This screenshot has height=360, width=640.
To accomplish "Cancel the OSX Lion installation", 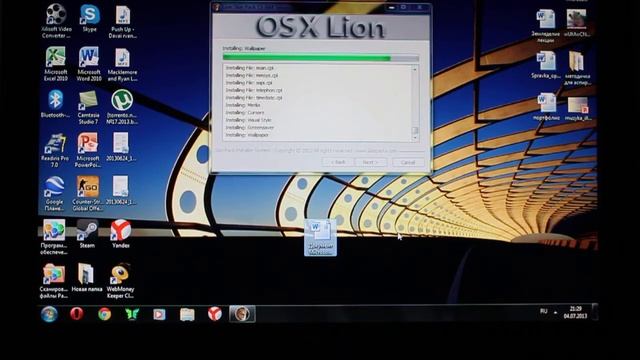I will pos(408,162).
